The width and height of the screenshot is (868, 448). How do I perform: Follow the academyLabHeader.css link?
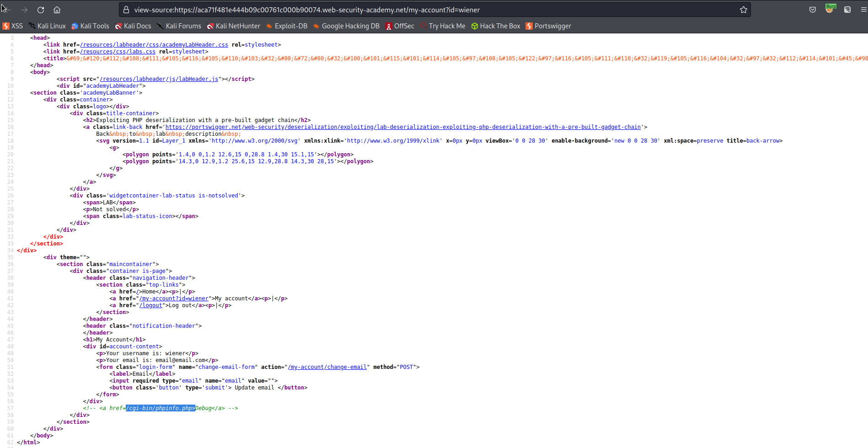pyautogui.click(x=154, y=45)
